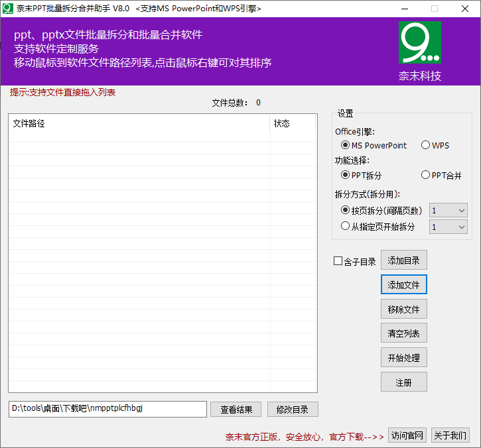Click the green 9 logo in the title bar
This screenshot has height=448, width=481.
[x=8, y=9]
